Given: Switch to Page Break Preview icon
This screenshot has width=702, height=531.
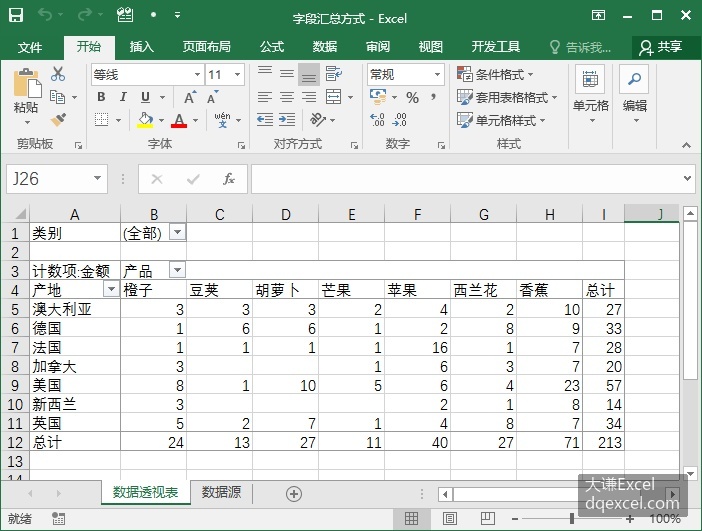Looking at the screenshot, I should (x=487, y=518).
